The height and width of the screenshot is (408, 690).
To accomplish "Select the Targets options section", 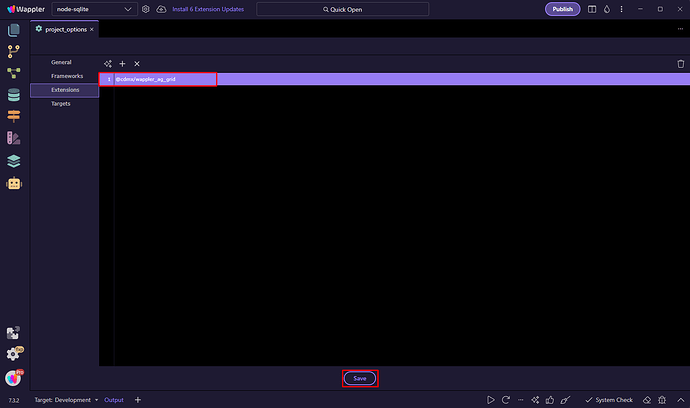I will click(61, 104).
